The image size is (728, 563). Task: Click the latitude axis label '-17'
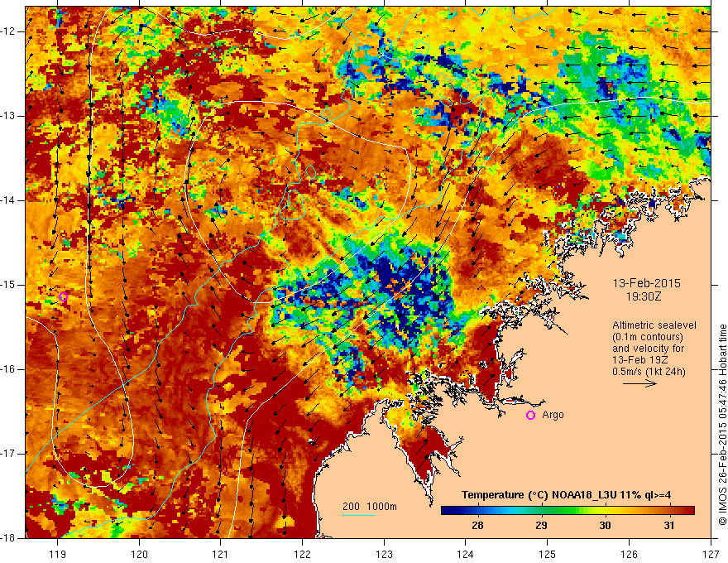[x=8, y=454]
